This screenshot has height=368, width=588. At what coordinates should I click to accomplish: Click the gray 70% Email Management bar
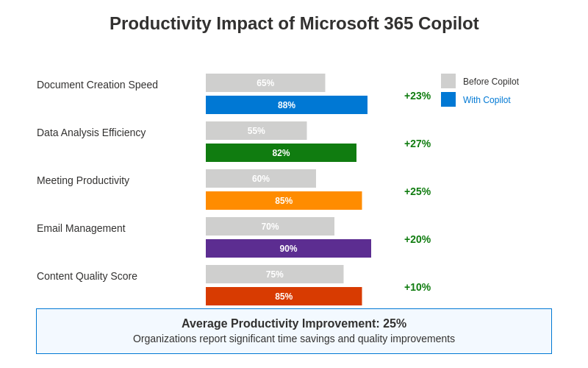(270, 227)
